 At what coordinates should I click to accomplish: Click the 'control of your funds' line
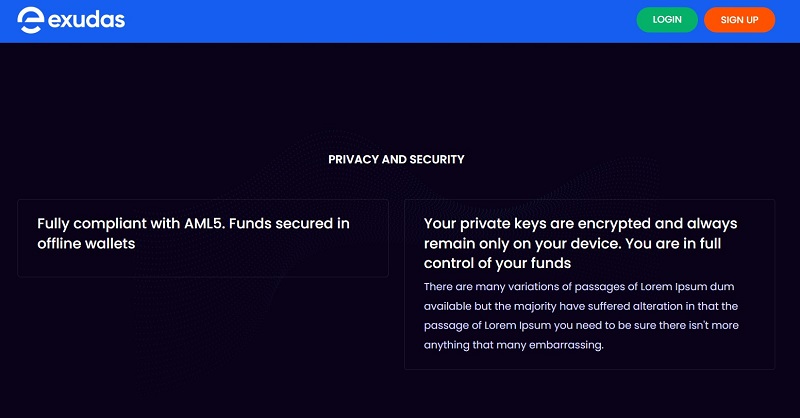coord(497,263)
